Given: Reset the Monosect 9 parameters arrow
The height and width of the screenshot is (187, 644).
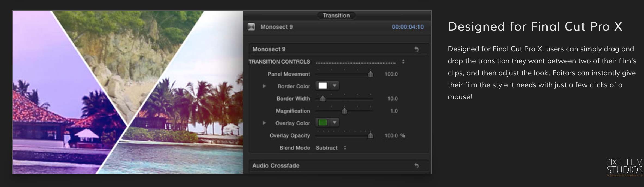Looking at the screenshot, I should pyautogui.click(x=416, y=49).
